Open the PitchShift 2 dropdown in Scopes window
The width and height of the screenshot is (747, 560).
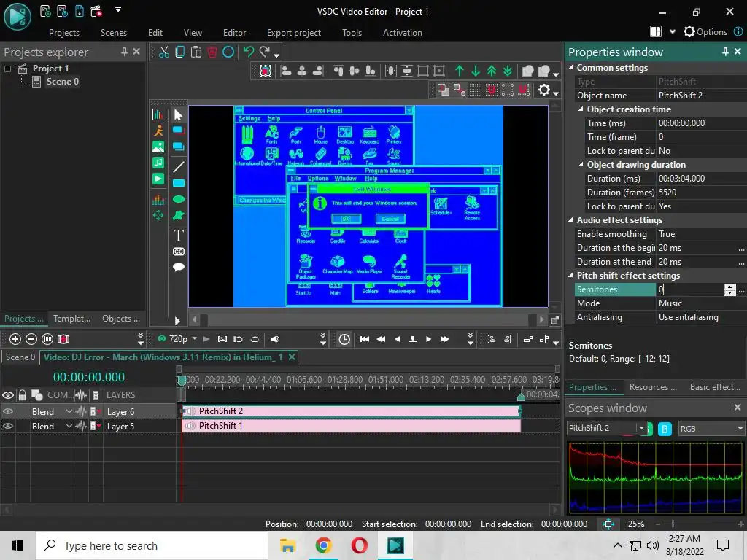tap(642, 428)
